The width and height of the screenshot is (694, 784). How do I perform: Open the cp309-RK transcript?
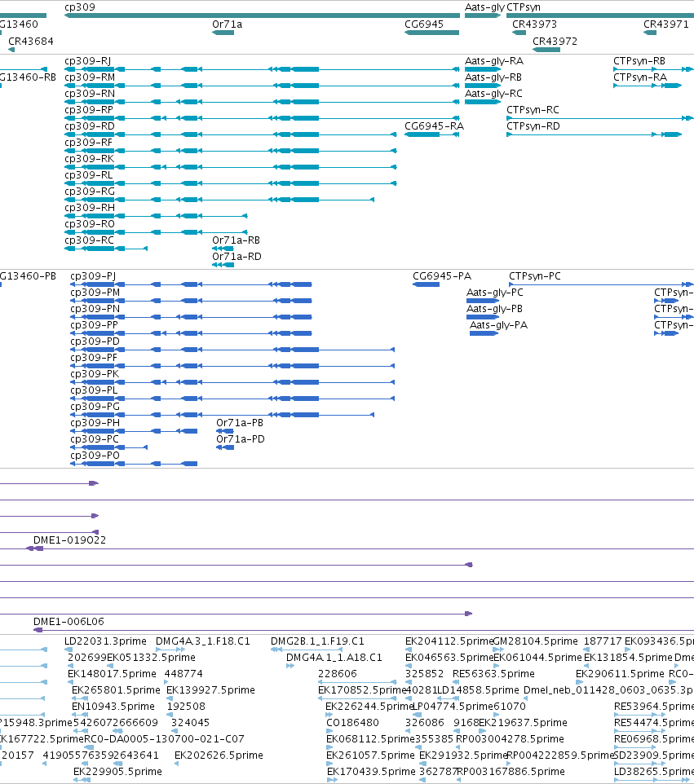point(90,159)
